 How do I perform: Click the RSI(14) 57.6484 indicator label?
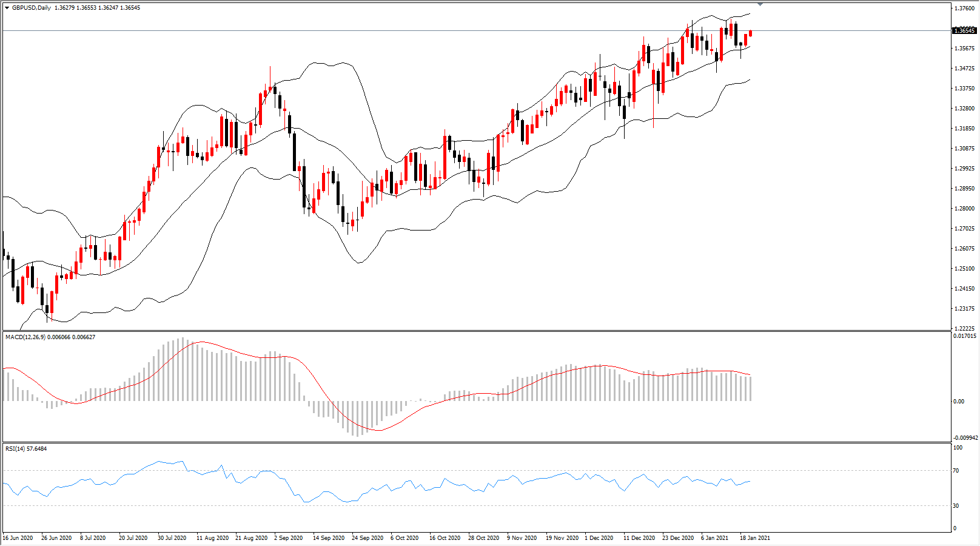point(26,448)
